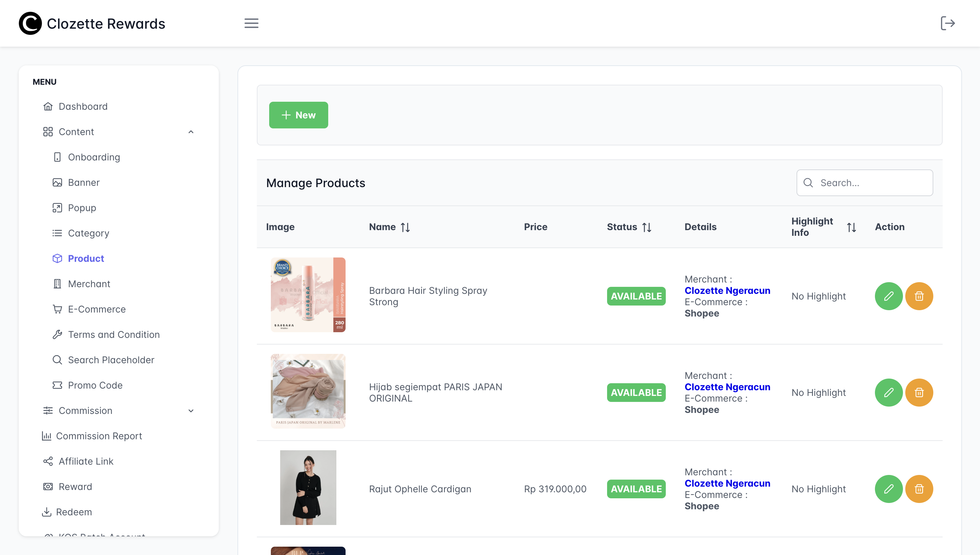Click the logout icon in header
Viewport: 980px width, 555px height.
(947, 23)
